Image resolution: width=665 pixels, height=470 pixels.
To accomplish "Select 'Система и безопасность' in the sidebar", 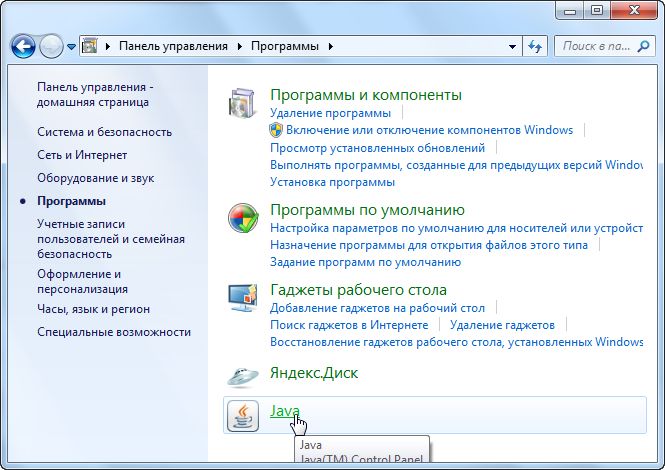I will pos(104,132).
